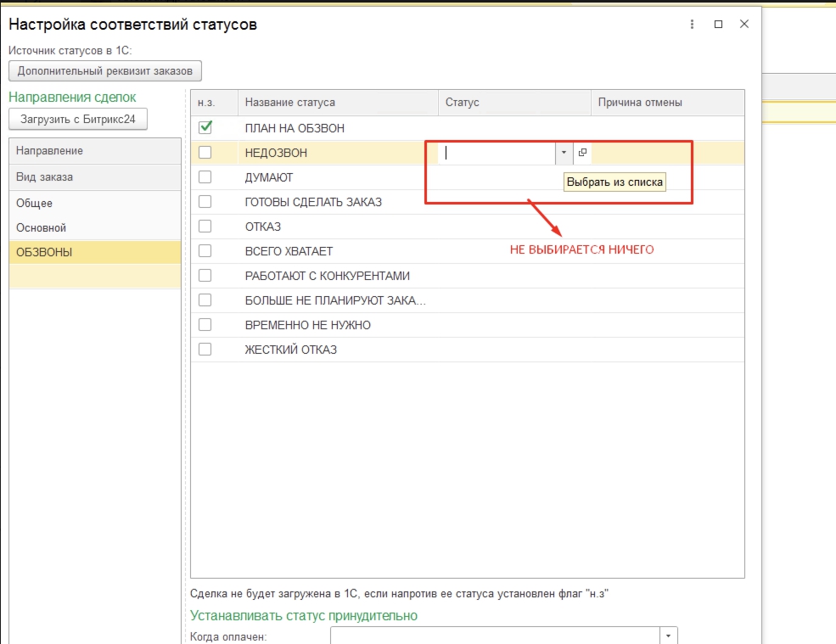
Task: Click the Причина отмены column header
Action: (x=639, y=103)
